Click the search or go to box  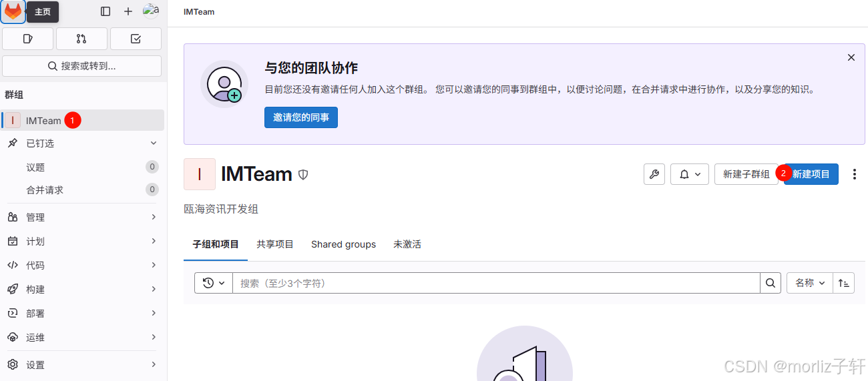click(x=82, y=66)
